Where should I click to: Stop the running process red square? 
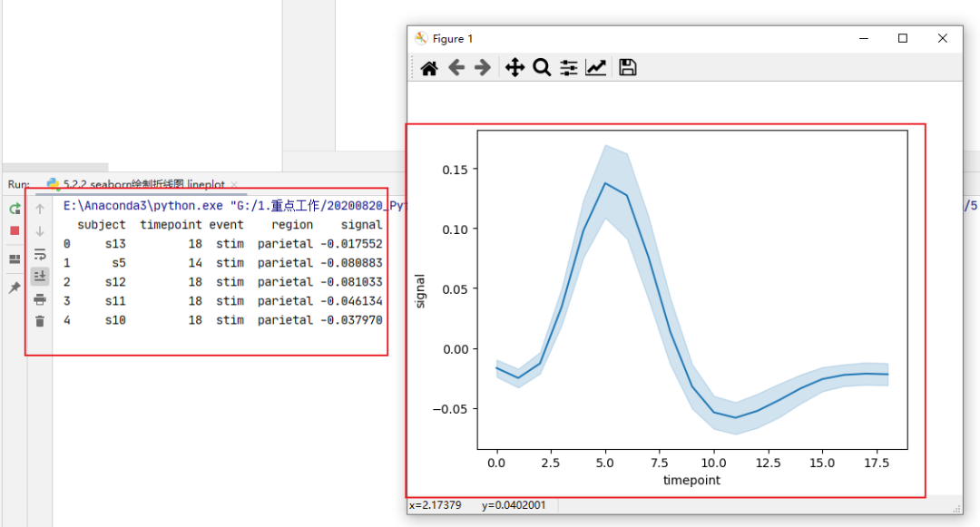click(15, 231)
